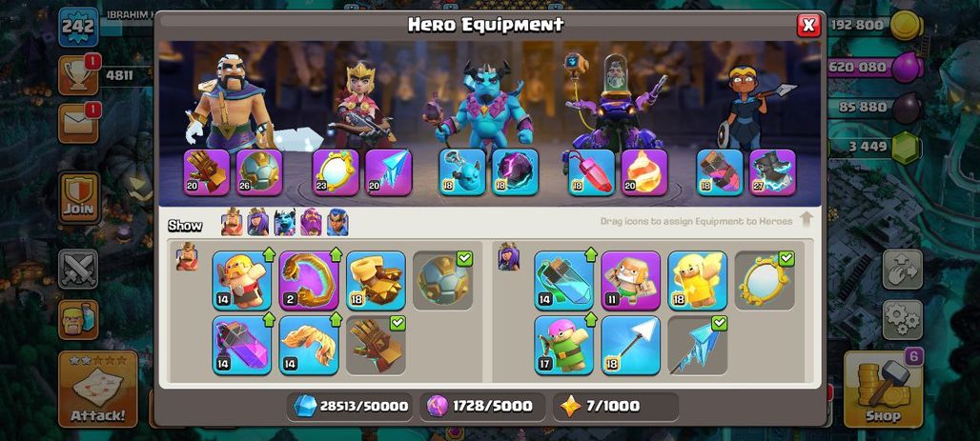Click the equipped Frozen Arrow slot on Archer Queen
The image size is (980, 441).
pos(388,172)
